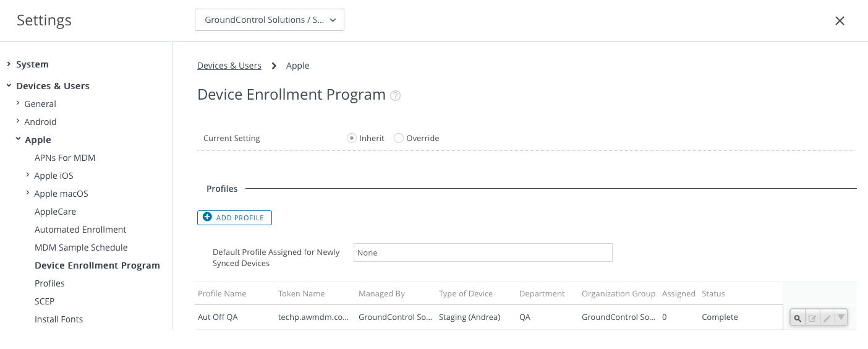Expand the Android node arrow
The width and height of the screenshot is (868, 349).
(x=18, y=121)
